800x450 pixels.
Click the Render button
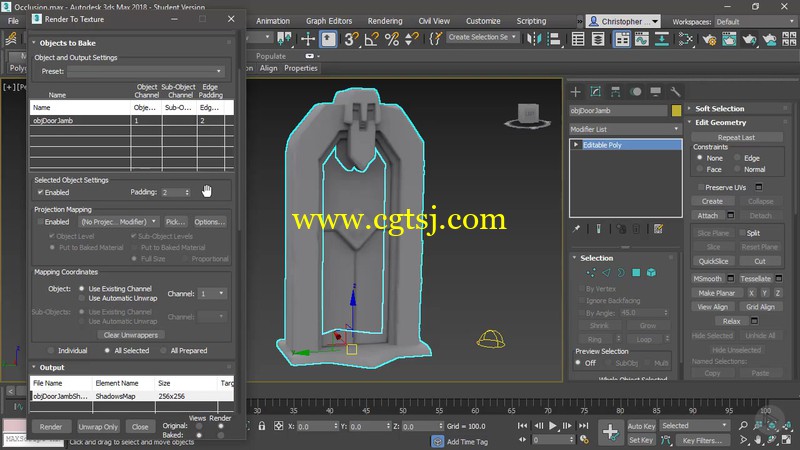point(51,427)
